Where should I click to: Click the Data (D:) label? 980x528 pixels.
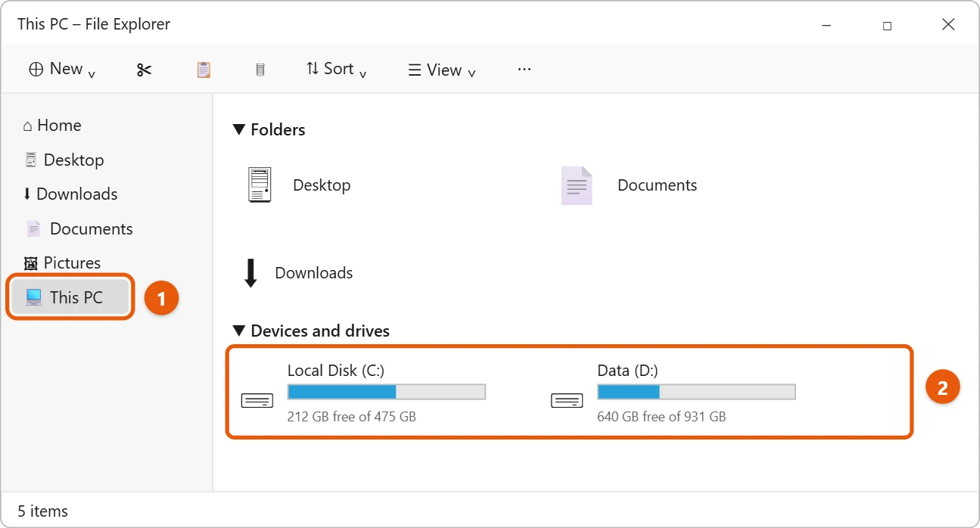pyautogui.click(x=627, y=371)
